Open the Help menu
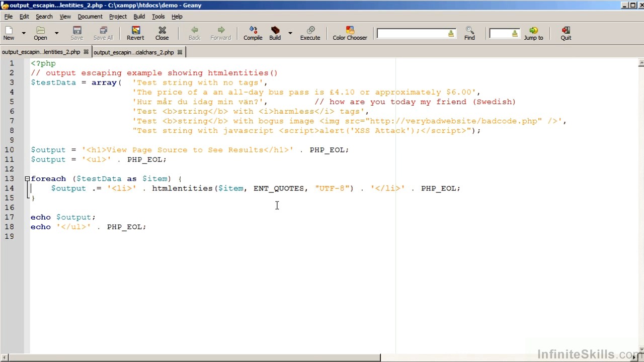The width and height of the screenshot is (644, 362). [177, 17]
